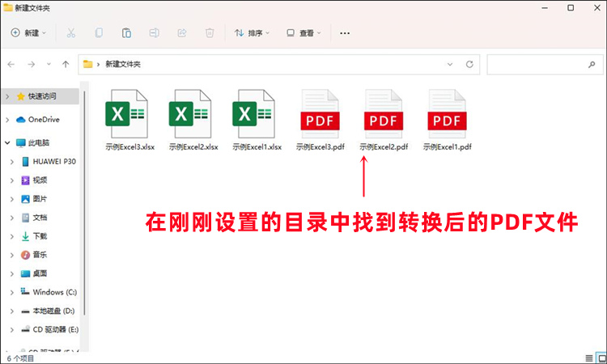Screen dimensions: 607x364
Task: Click the 6 个项目 status text
Action: [x=20, y=358]
